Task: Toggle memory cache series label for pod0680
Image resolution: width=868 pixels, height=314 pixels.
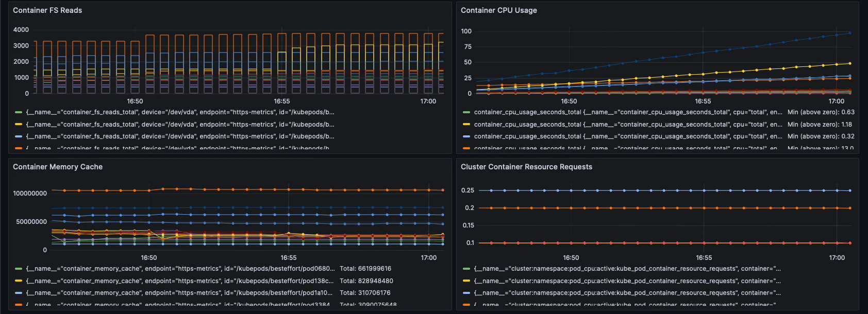Action: (180, 269)
